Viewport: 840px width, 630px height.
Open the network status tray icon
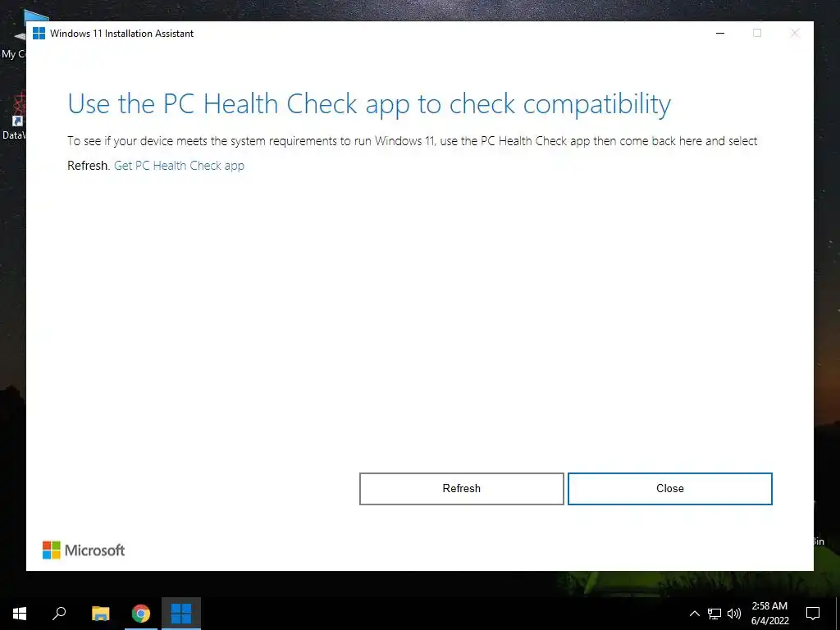coord(714,614)
